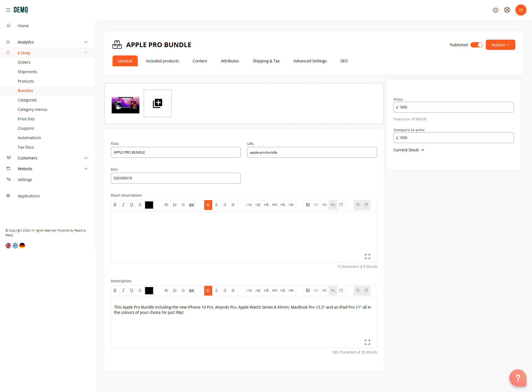Insert line break BR in Short description
Viewport: 532px width, 392px height.
191,205
